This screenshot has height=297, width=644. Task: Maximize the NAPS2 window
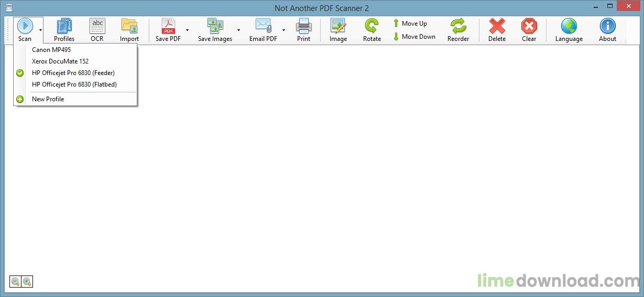(x=609, y=6)
